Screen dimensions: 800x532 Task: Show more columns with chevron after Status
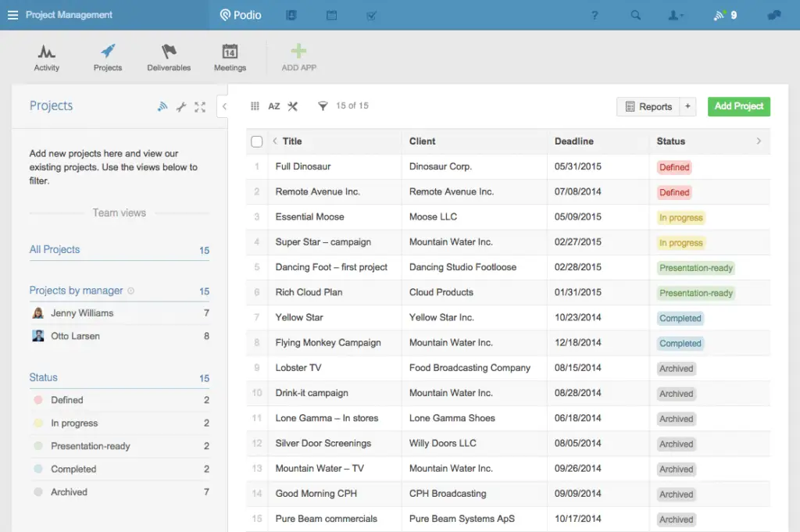coord(759,141)
